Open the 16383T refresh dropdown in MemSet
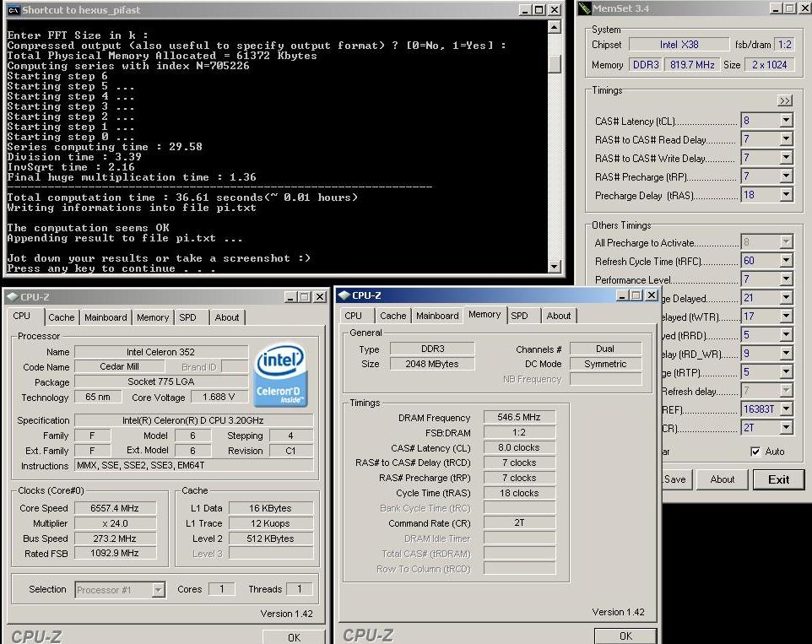Viewport: 812px width, 644px height. [786, 409]
